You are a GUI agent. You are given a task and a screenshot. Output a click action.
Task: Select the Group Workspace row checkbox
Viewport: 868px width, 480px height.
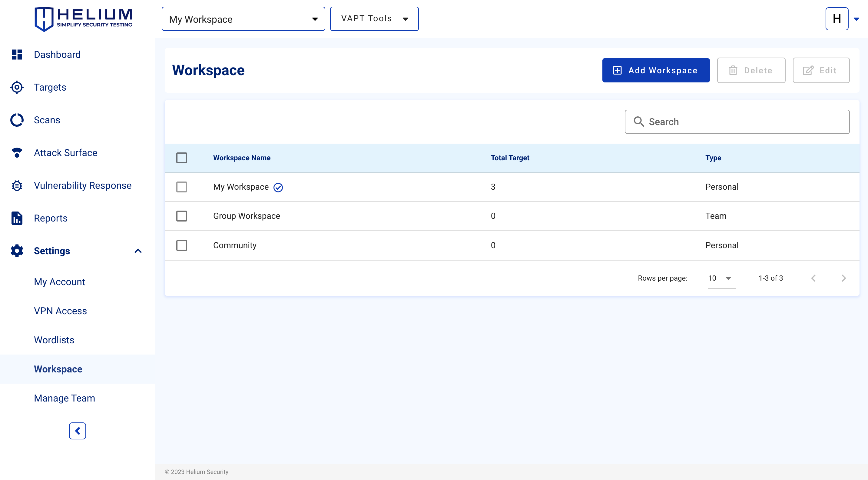coord(182,216)
